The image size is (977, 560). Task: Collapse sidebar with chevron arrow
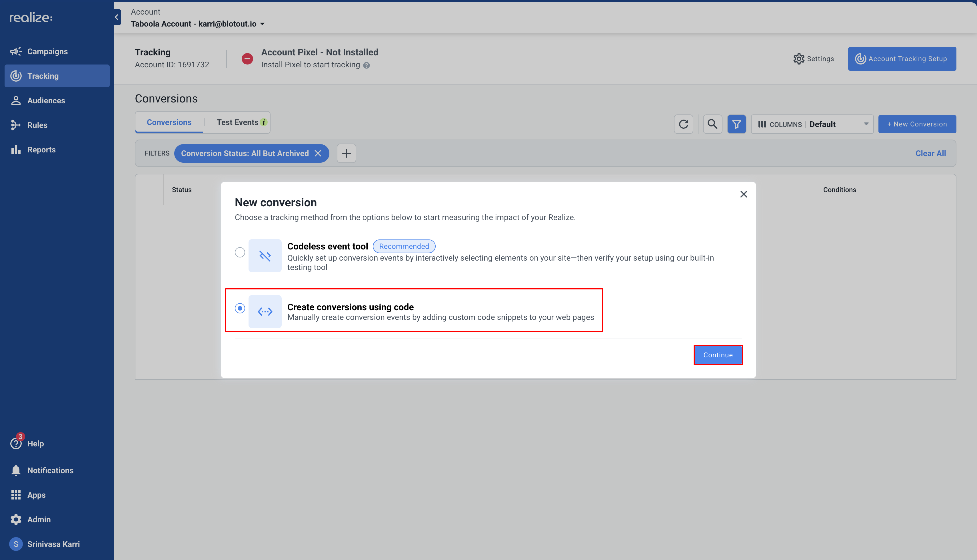pos(117,17)
